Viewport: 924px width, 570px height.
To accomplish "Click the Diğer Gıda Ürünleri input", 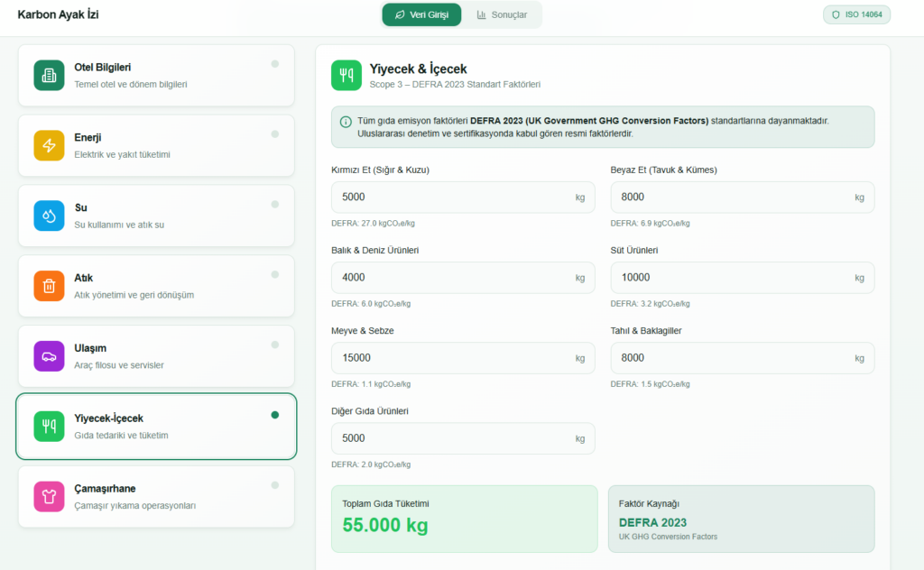I will coord(451,438).
